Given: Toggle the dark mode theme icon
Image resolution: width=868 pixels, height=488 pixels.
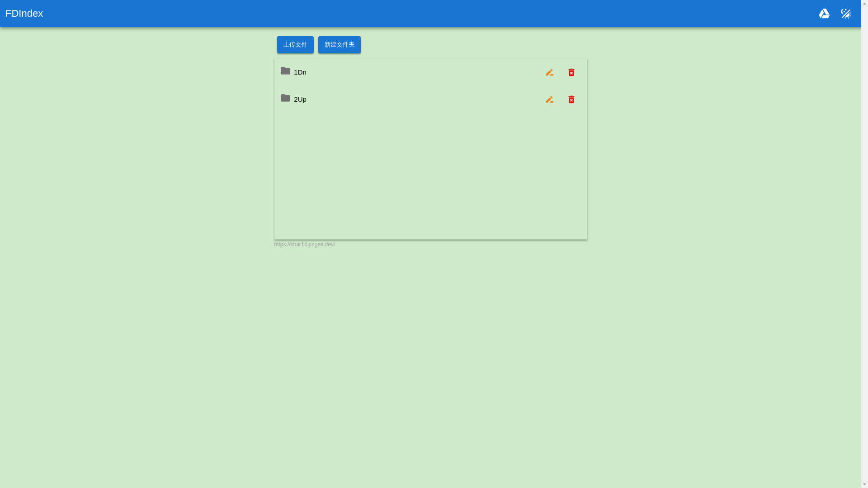Looking at the screenshot, I should [846, 14].
